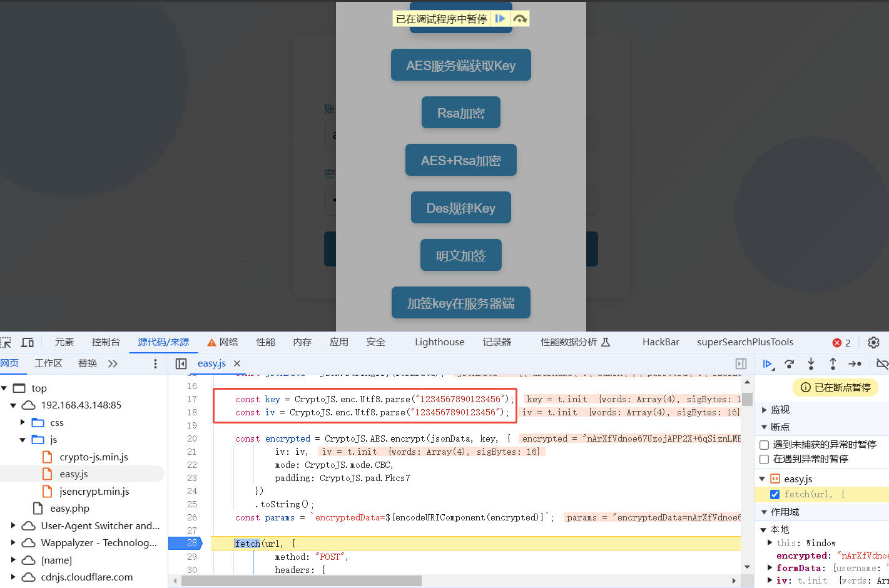
Task: Click the code editor vertical scrollbar thumb
Action: point(747,400)
